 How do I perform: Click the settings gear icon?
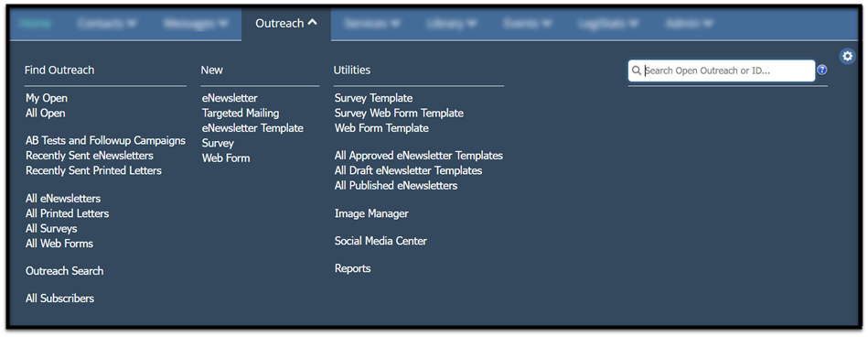click(847, 56)
